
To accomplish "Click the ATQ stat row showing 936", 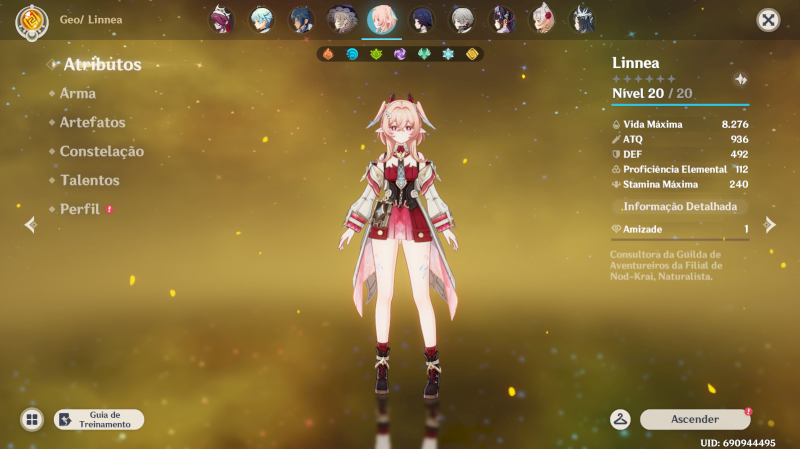I will click(680, 139).
